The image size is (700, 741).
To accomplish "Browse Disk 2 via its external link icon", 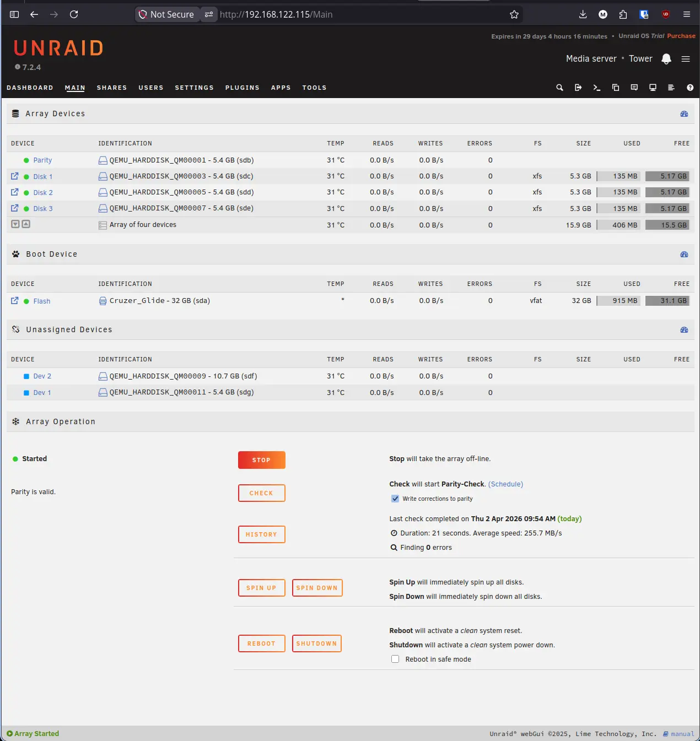I will [x=15, y=192].
